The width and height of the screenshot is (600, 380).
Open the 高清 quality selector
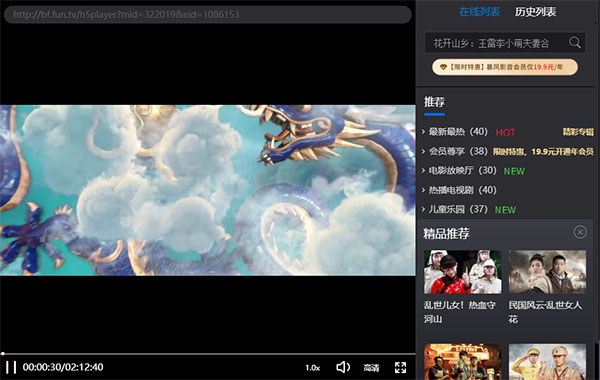point(371,368)
